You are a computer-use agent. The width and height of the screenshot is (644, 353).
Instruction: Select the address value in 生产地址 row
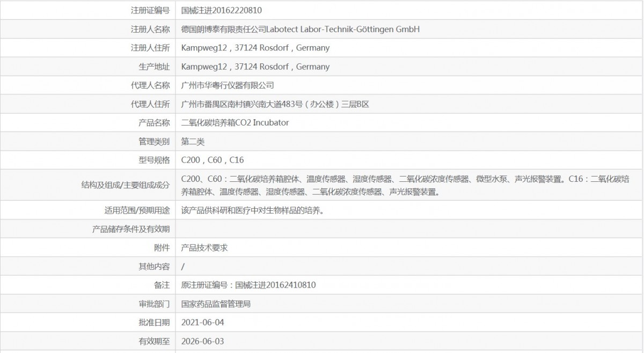(x=255, y=67)
